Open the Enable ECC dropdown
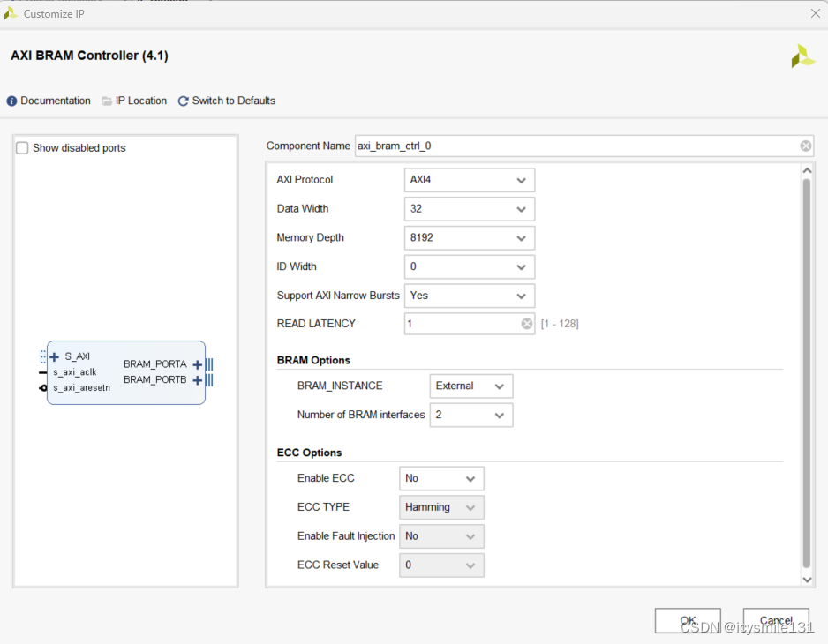The width and height of the screenshot is (828, 644). point(441,478)
